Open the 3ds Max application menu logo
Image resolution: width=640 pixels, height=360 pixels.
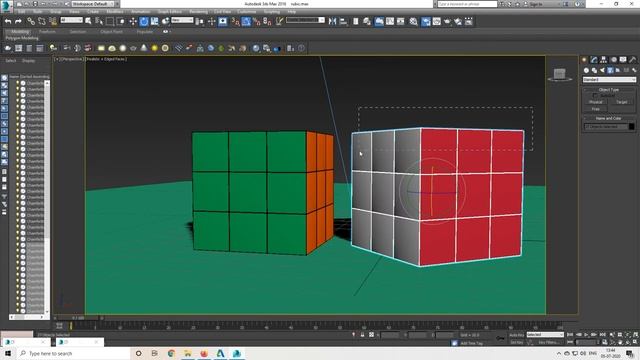click(x=6, y=6)
